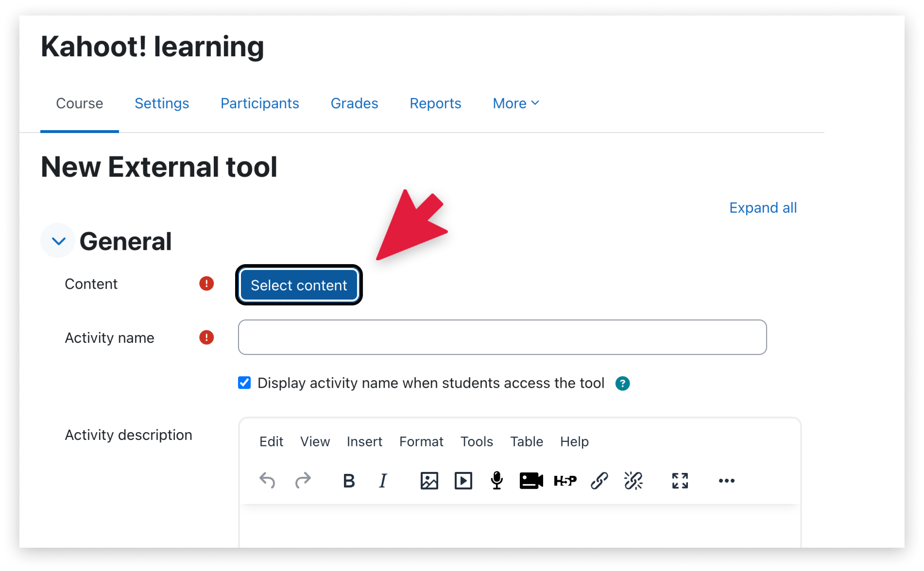Toggle italic formatting in description editor

click(x=383, y=480)
